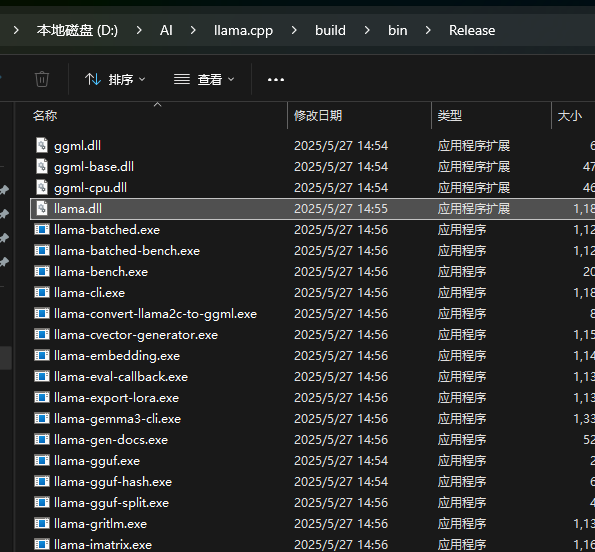595x552 pixels.
Task: Select llama-imatrix.exe application icon
Action: click(42, 545)
